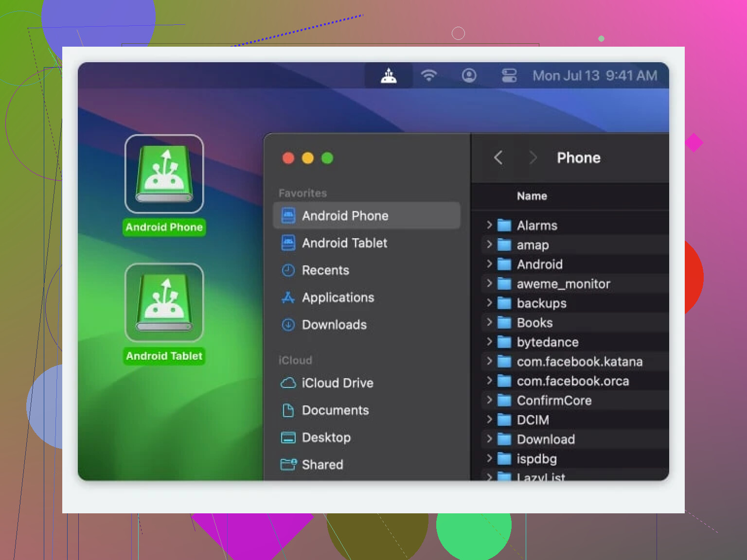
Task: Sort by the Name column header
Action: click(532, 196)
